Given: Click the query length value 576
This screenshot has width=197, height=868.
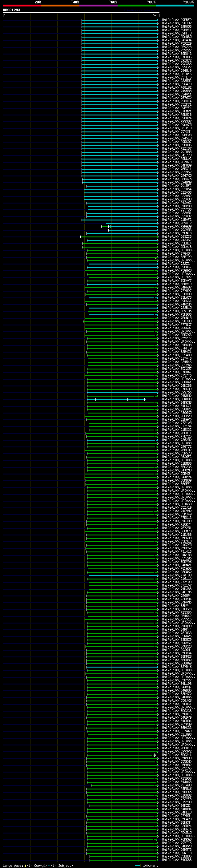Looking at the screenshot, I should tap(155, 15).
